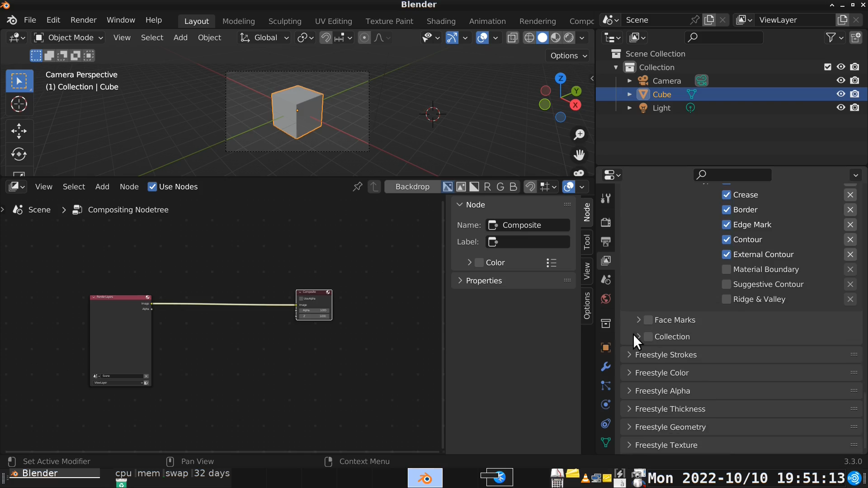
Task: Click the pan hand icon in viewport
Action: pyautogui.click(x=579, y=155)
